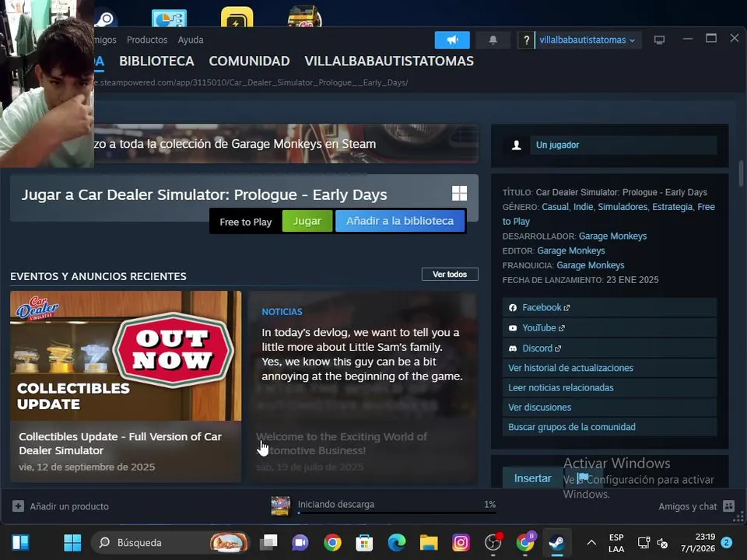Open the Ayuda menu
Image resolution: width=747 pixels, height=560 pixels.
point(191,40)
